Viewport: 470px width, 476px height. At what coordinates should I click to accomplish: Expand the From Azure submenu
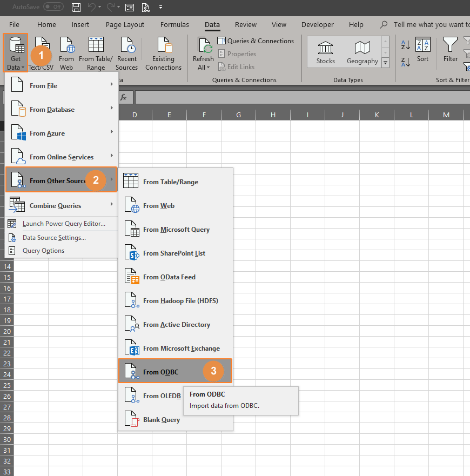click(x=62, y=133)
